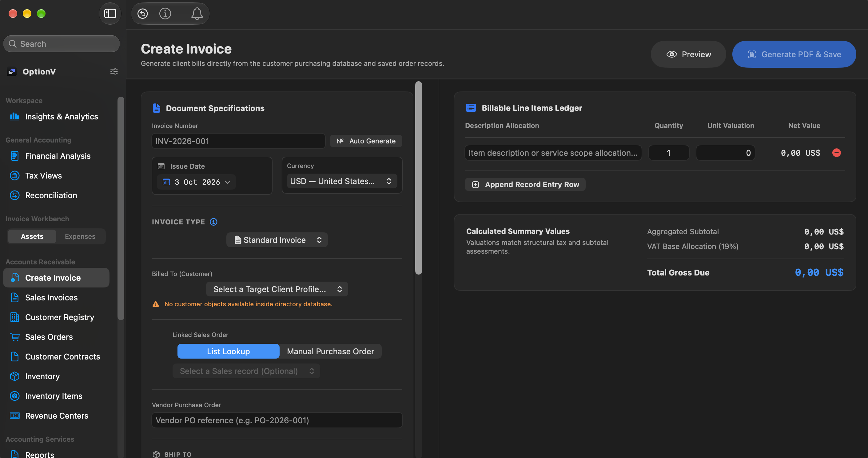Go to Sales Orders
The width and height of the screenshot is (868, 458).
click(56, 337)
